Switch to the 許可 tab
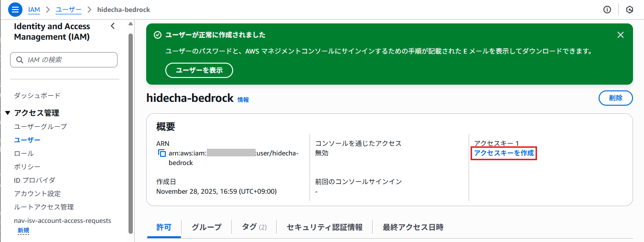Screen dimensions: 644x242 click(x=164, y=227)
